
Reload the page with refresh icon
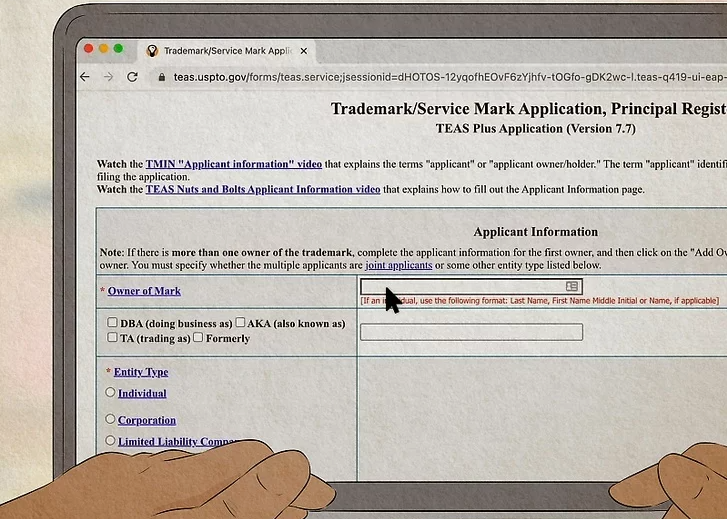click(x=133, y=77)
